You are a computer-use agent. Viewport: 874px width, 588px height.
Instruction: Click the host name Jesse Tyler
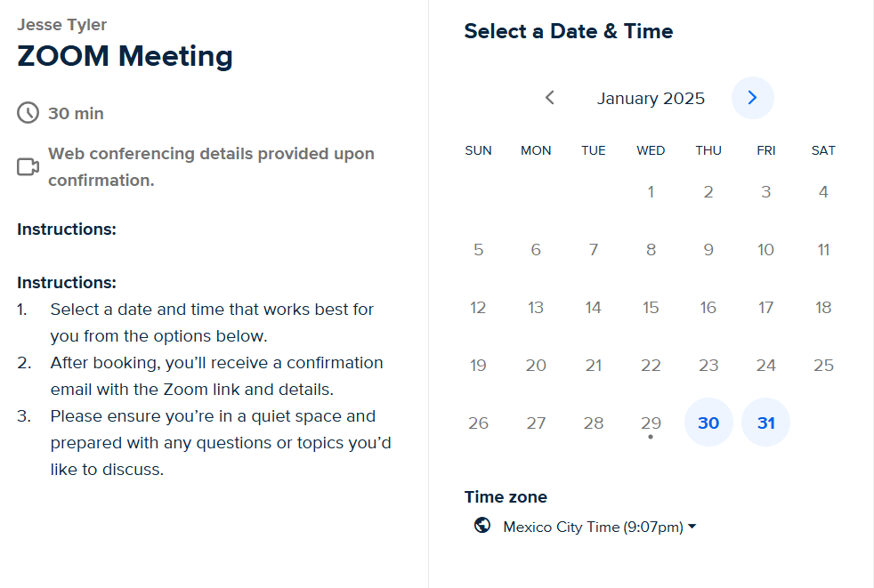62,24
